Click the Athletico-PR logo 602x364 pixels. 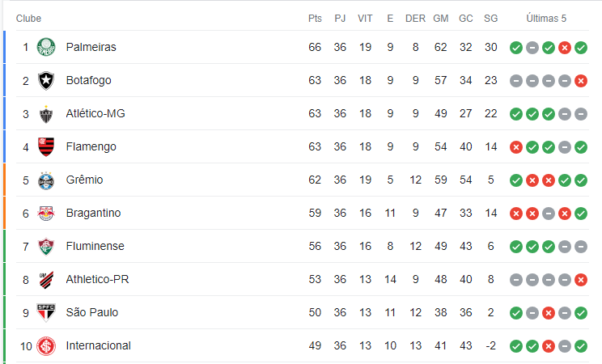tap(46, 280)
